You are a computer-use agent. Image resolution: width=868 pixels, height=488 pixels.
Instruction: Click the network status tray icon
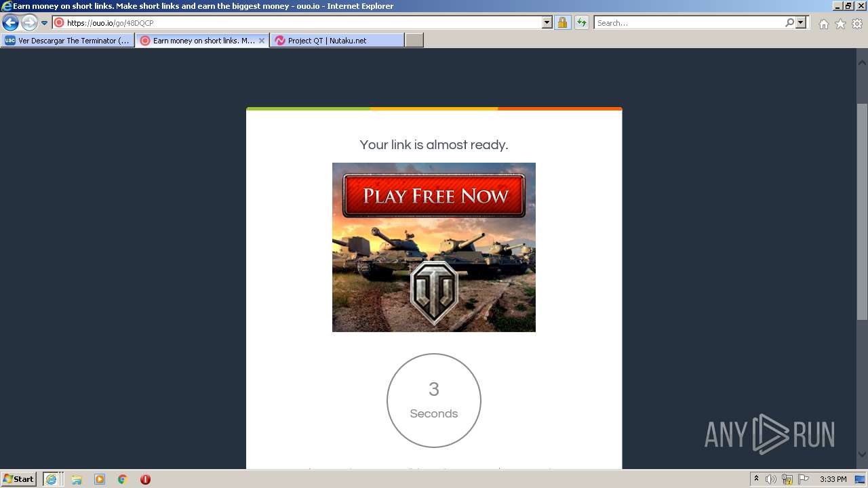[787, 479]
